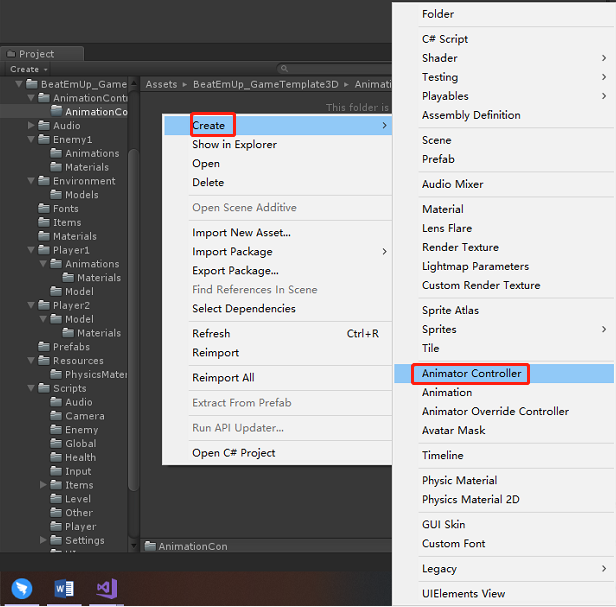Click the Word icon in the taskbar
The image size is (616, 607).
pyautogui.click(x=64, y=588)
